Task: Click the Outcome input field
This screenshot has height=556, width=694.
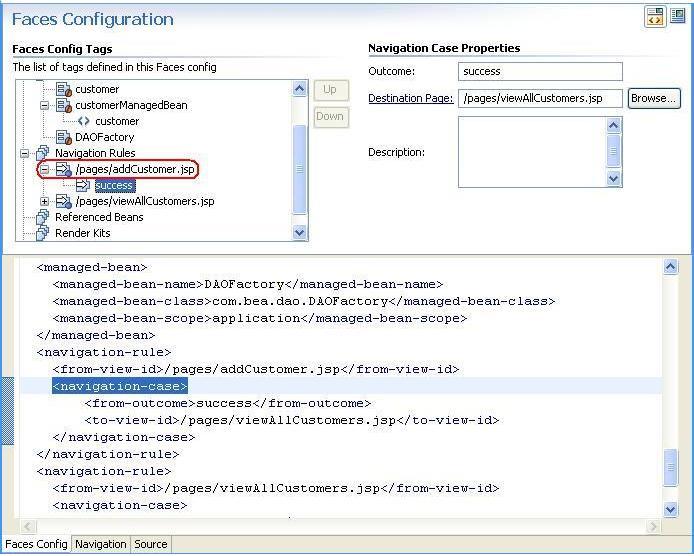Action: 540,72
